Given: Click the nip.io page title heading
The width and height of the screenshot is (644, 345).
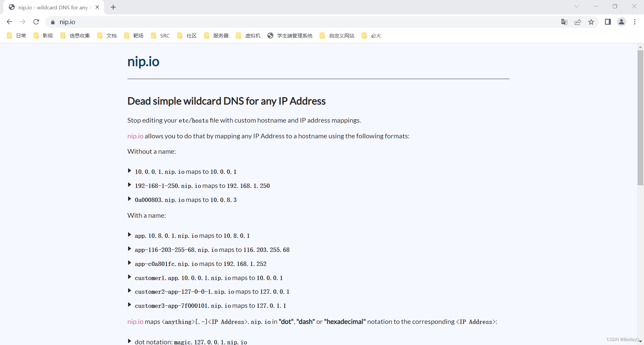Looking at the screenshot, I should [x=143, y=62].
